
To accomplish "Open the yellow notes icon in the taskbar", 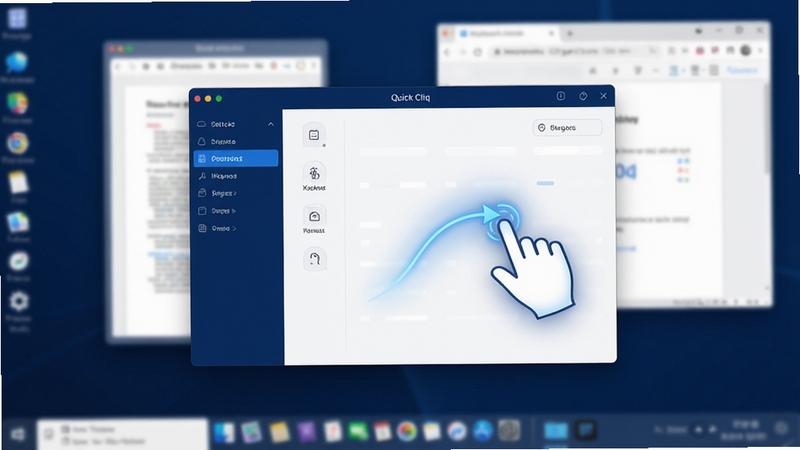I will 279,432.
